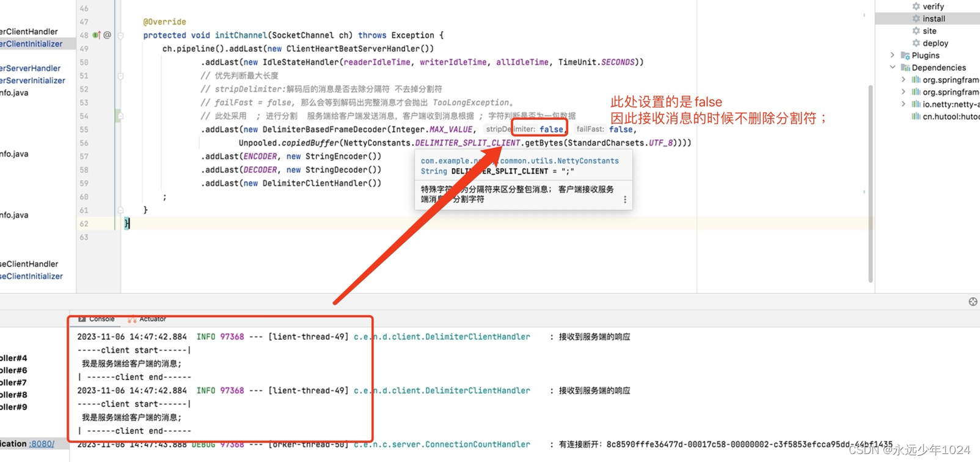Select erServerHandler in the project tree
The image size is (980, 462).
pos(31,68)
